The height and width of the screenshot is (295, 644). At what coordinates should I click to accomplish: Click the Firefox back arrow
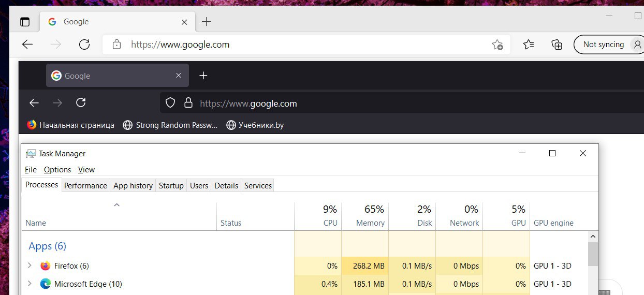click(34, 103)
